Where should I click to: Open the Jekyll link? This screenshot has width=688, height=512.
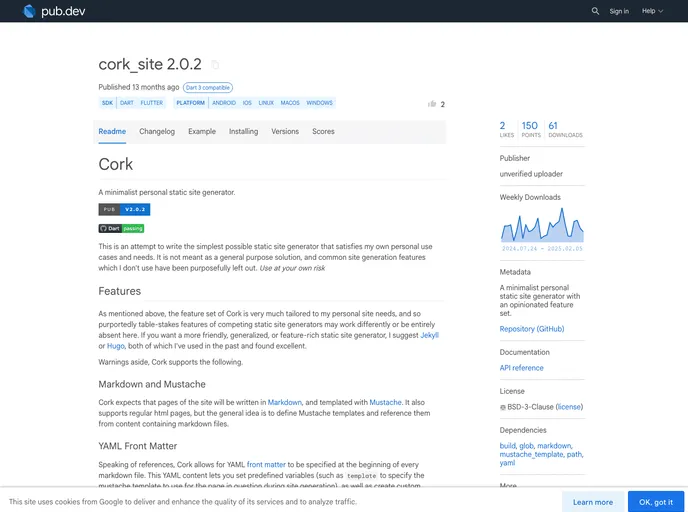click(x=429, y=335)
